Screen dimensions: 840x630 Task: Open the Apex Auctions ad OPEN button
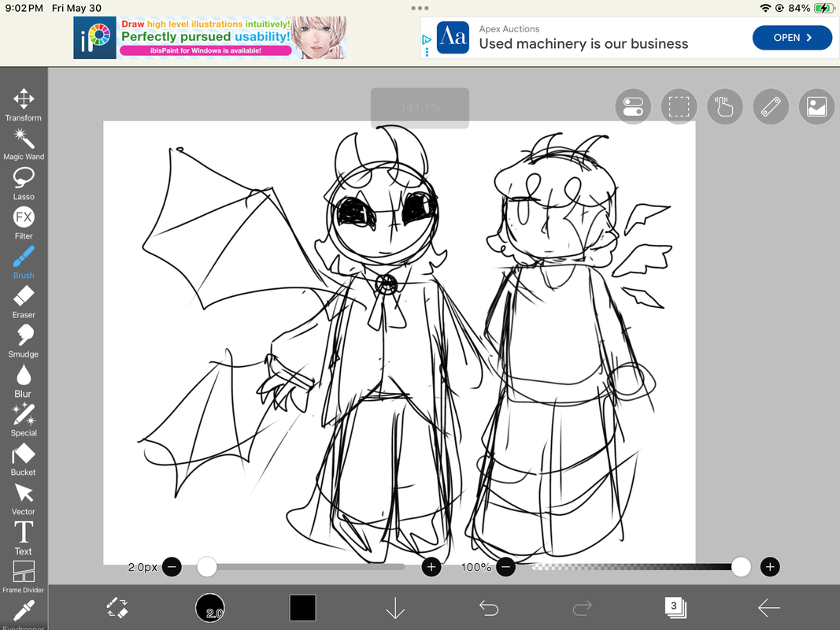point(792,38)
